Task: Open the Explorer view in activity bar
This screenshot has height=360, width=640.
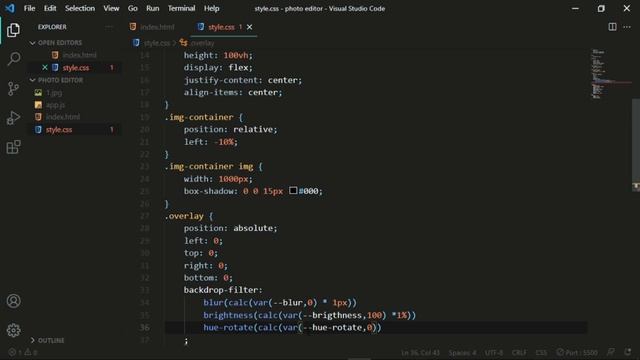Action: tap(13, 30)
